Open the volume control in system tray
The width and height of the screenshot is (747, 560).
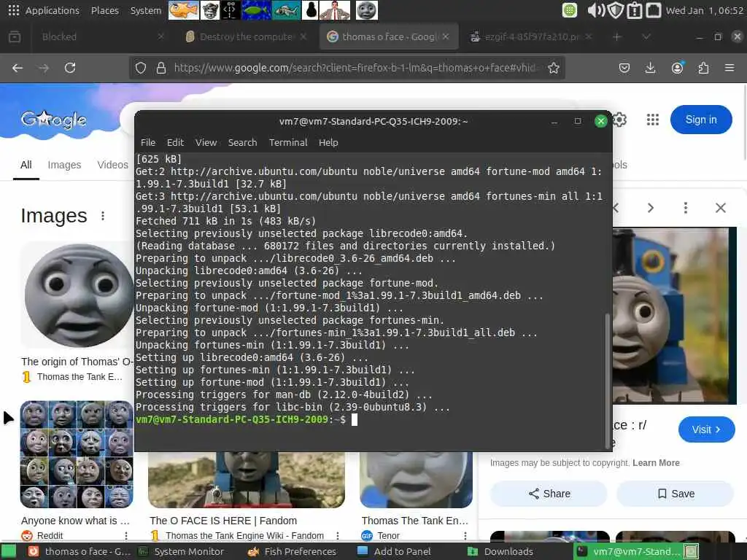[x=595, y=10]
